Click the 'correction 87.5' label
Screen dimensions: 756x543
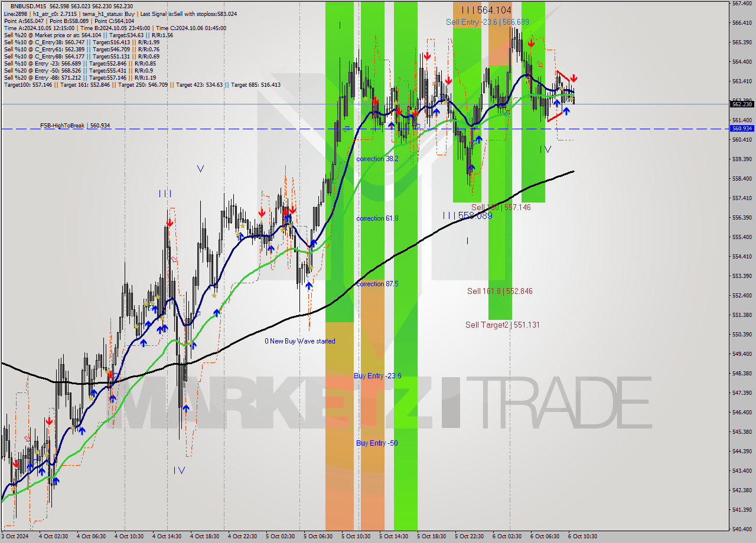point(377,284)
